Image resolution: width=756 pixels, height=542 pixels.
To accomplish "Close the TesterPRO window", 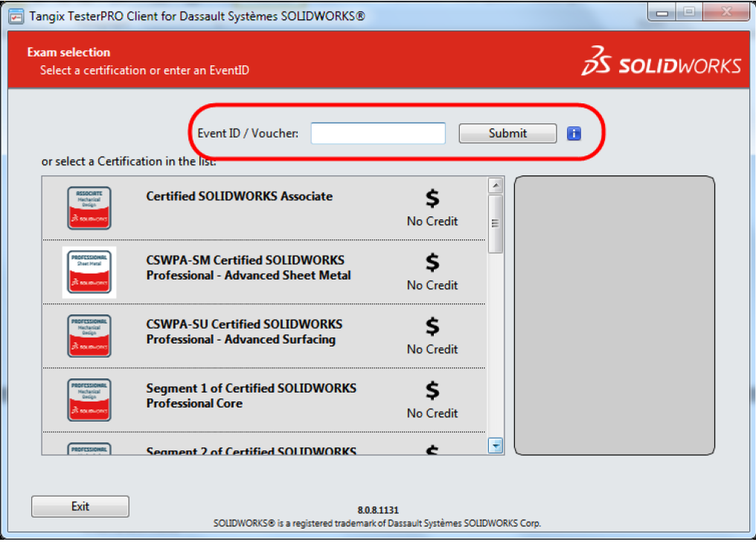I will pyautogui.click(x=726, y=13).
